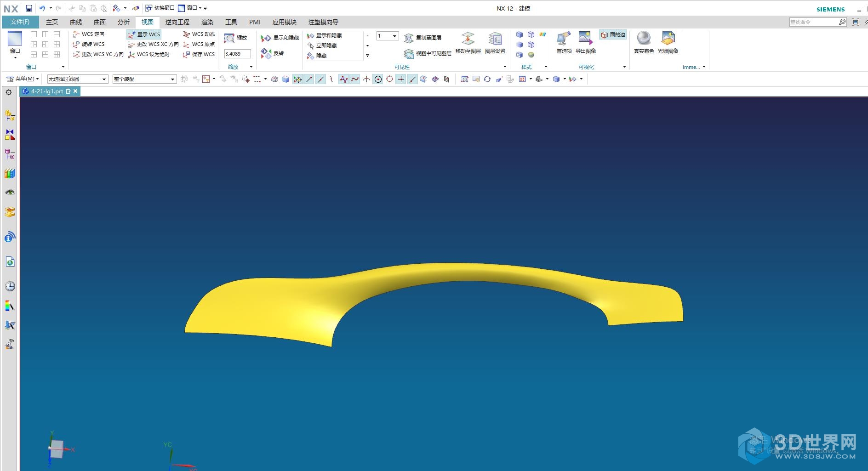Switch to the 曲线 ribbon tab

click(76, 22)
